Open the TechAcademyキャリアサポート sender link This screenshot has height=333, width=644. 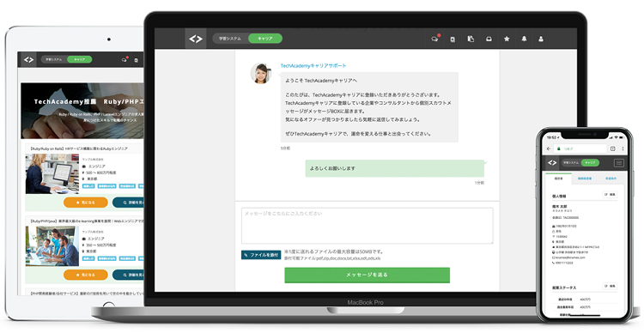(313, 65)
